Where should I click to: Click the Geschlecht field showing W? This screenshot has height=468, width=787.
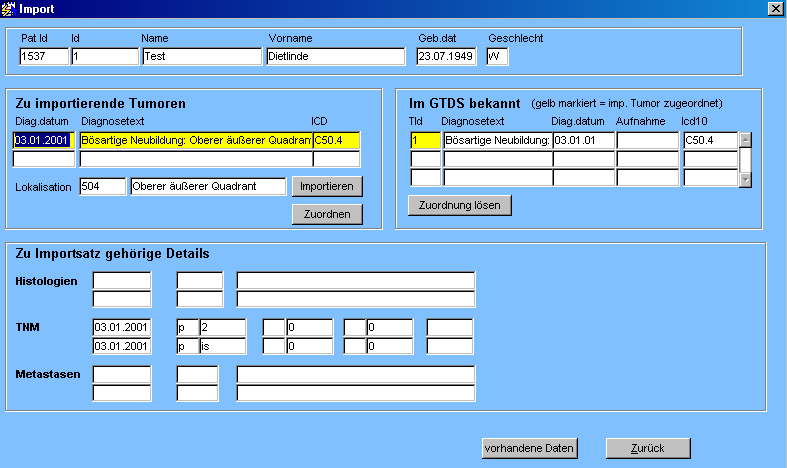pos(497,57)
